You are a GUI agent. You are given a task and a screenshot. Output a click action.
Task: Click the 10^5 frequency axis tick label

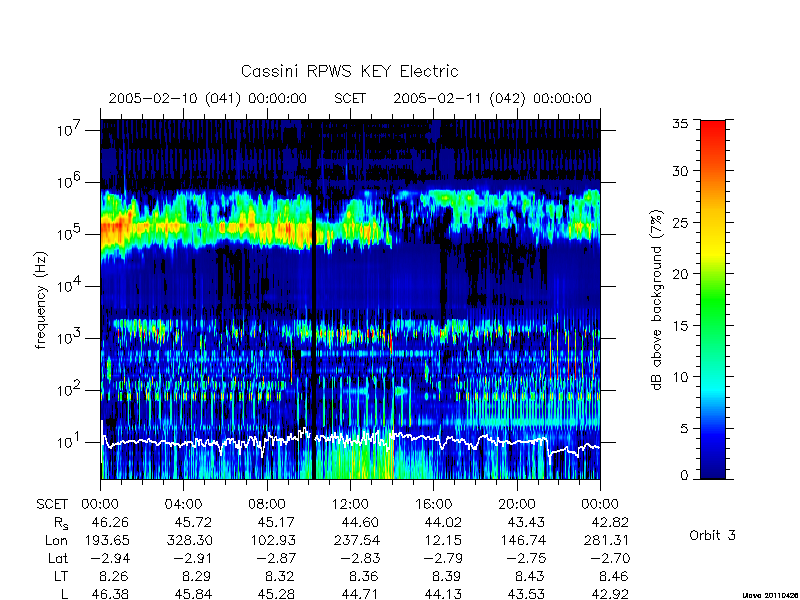click(x=68, y=233)
